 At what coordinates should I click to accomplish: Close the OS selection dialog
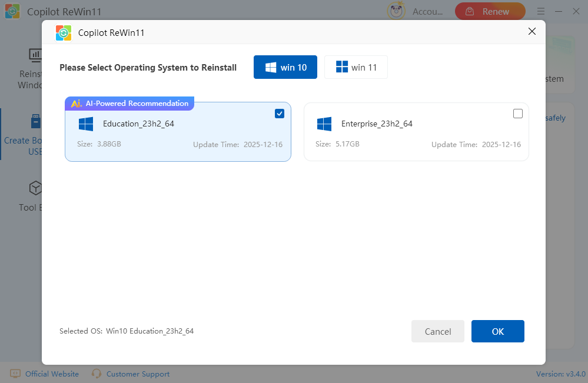pos(532,32)
